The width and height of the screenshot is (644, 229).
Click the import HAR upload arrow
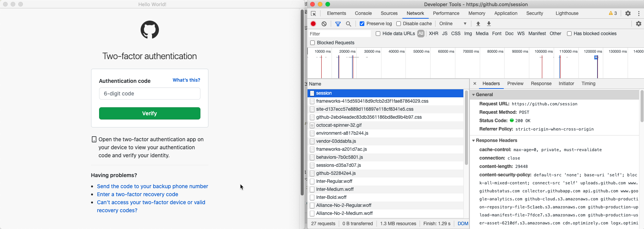478,24
